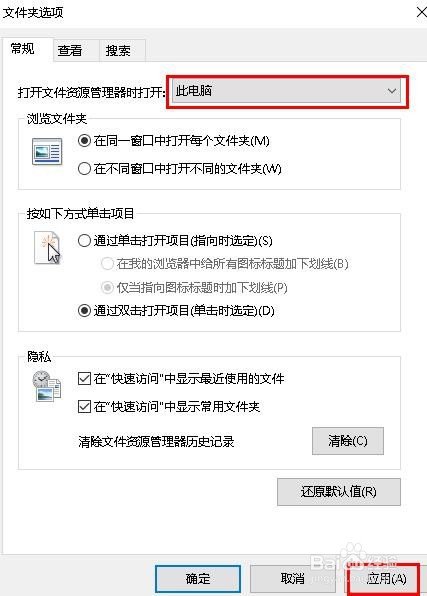Uncheck 显示常用文件夹 checkbox
The height and width of the screenshot is (596, 427).
click(84, 407)
